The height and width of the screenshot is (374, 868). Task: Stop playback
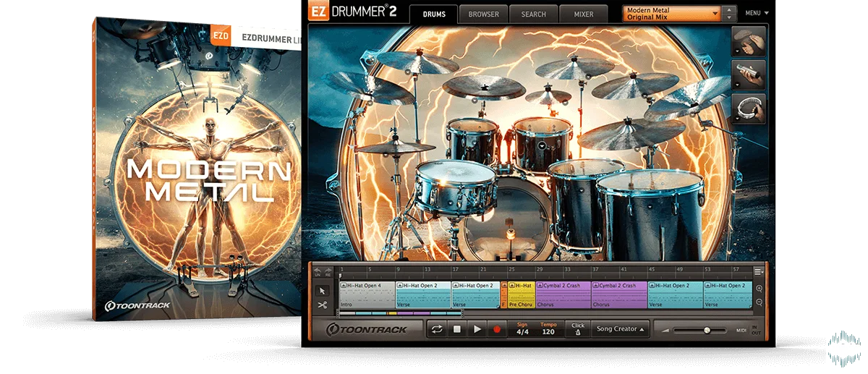[x=457, y=329]
